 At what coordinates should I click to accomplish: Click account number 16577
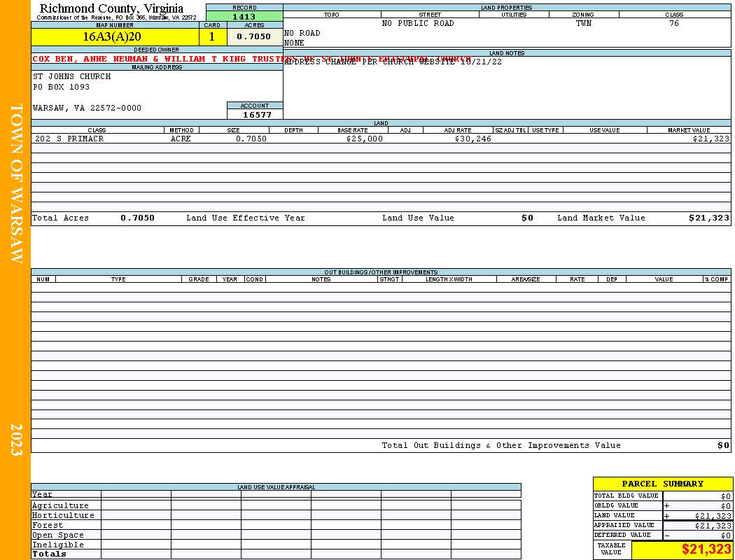(257, 115)
